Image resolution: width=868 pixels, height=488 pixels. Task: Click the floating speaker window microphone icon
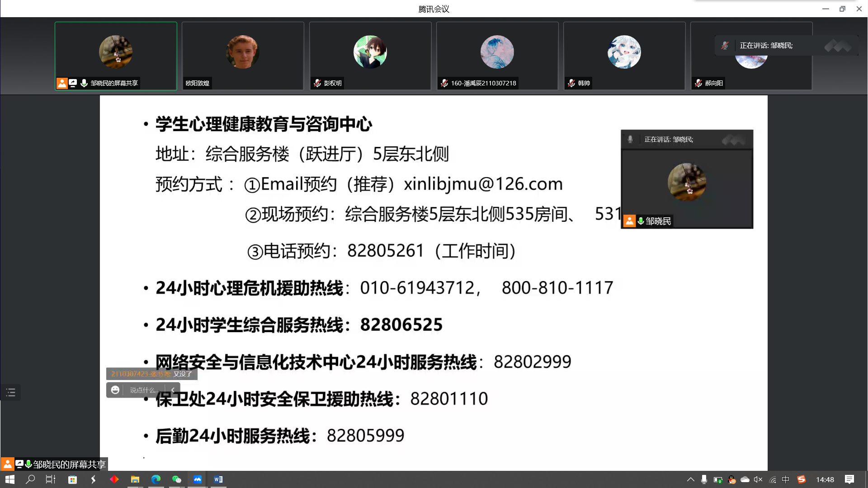point(630,140)
